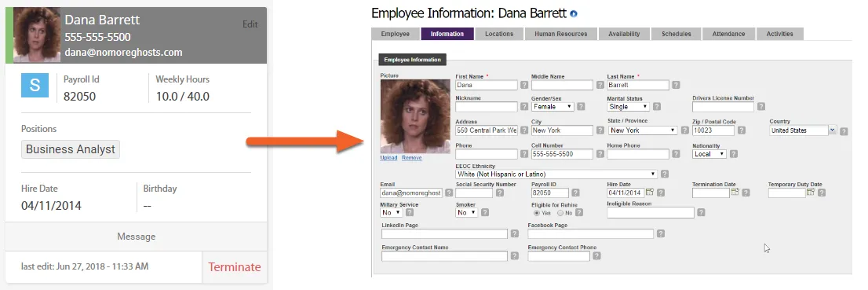The height and width of the screenshot is (290, 868).
Task: Click help icon beside Emergency Contact Phone
Action: tap(596, 256)
